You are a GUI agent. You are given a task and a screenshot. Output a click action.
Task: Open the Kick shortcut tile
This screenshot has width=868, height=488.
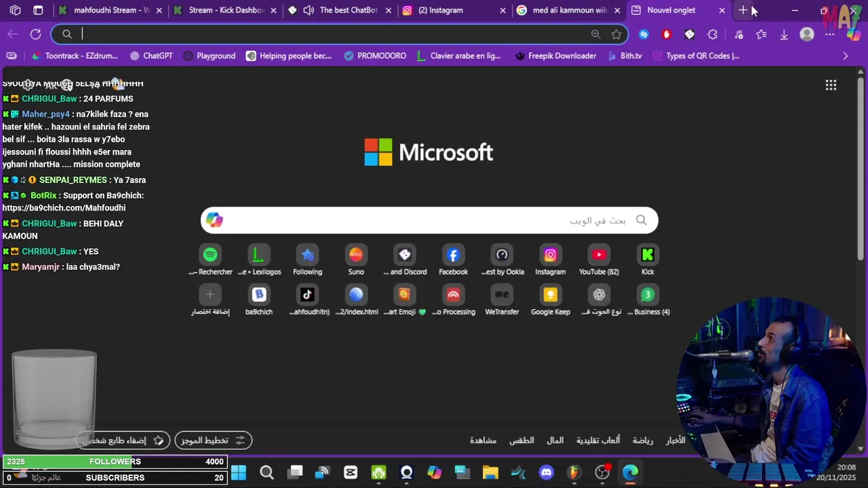click(648, 260)
